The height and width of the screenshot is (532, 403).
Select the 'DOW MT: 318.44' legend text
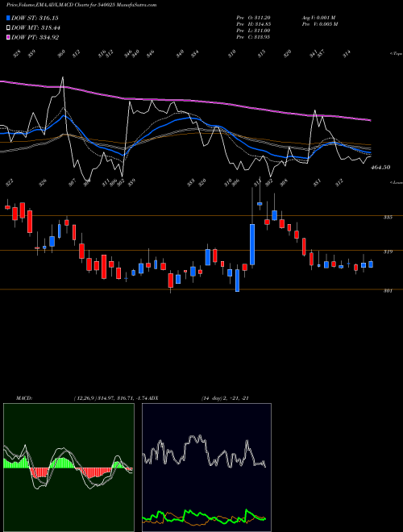point(35,28)
